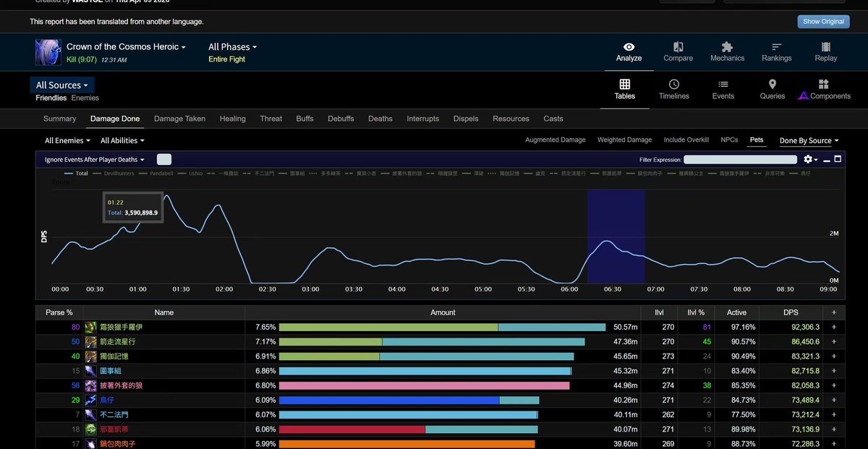Select the Enemies filter link
The image size is (868, 449).
click(85, 98)
